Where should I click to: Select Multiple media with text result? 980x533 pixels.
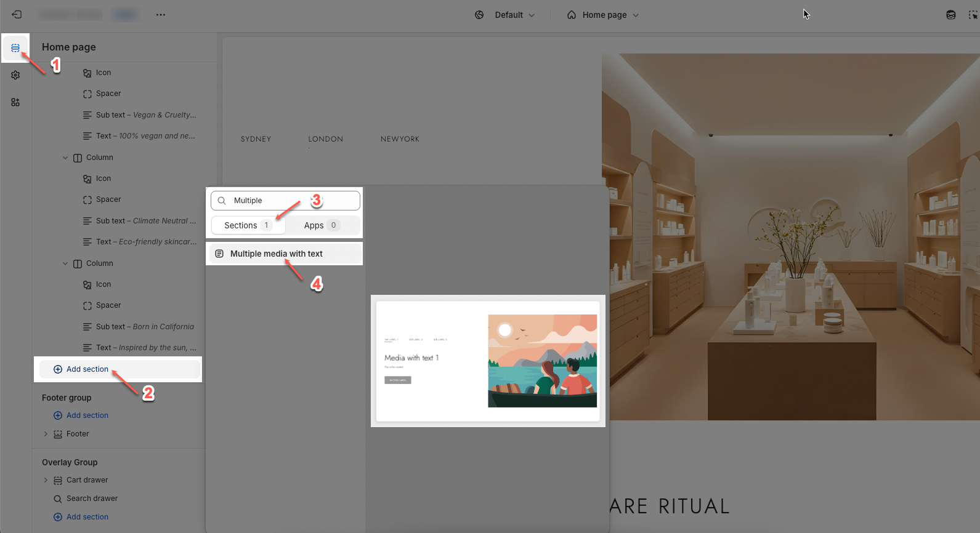point(277,254)
